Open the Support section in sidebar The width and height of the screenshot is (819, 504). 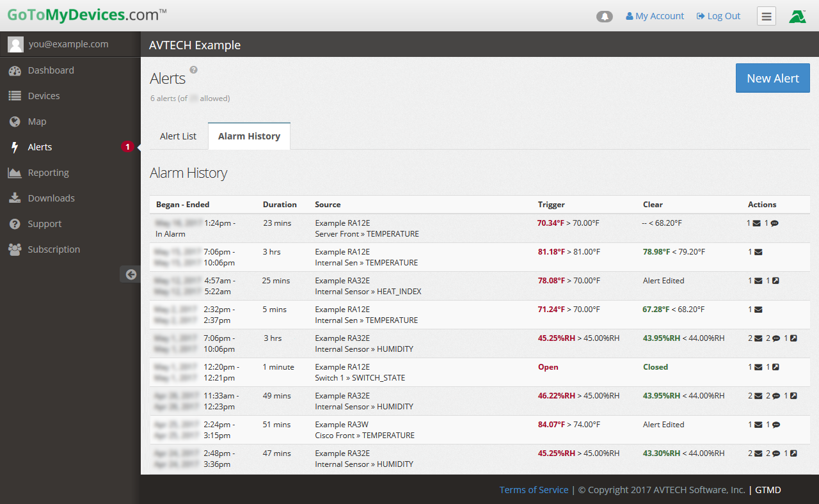[x=45, y=224]
